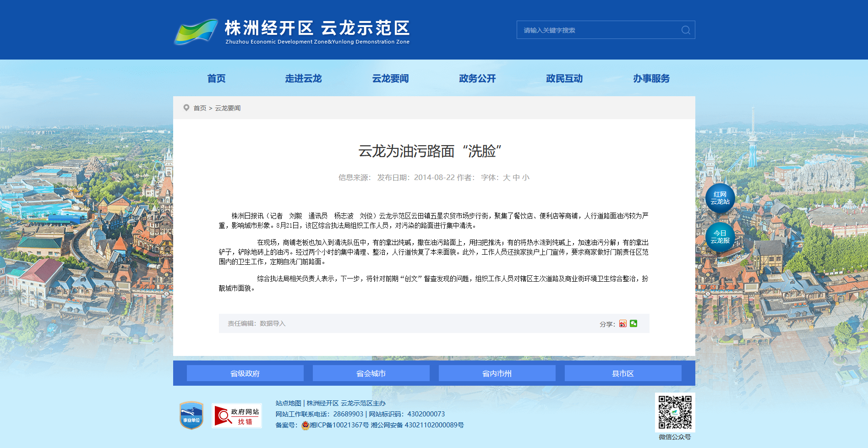
Task: Click the search magnifier icon
Action: (x=686, y=30)
